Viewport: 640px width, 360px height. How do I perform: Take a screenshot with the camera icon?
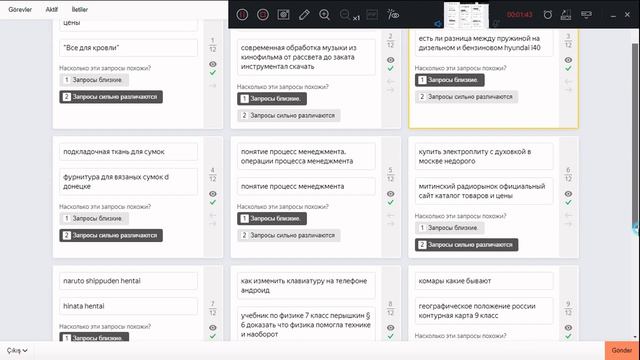(x=283, y=15)
